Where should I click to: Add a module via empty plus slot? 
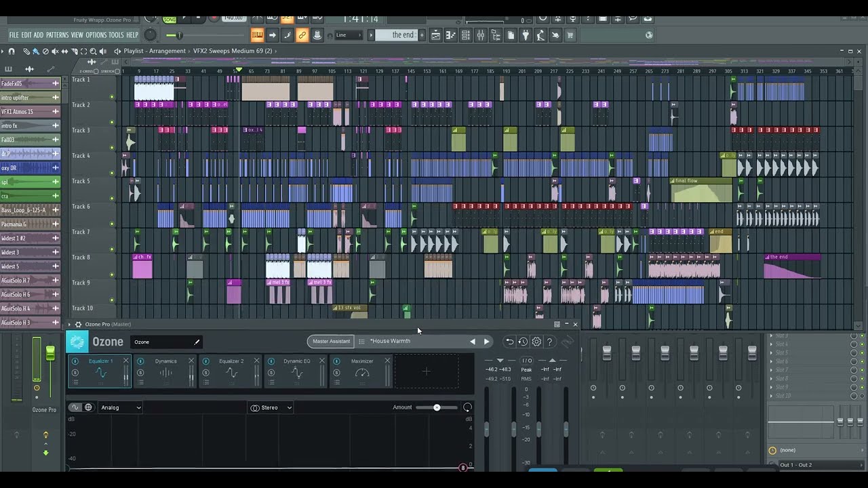pos(426,371)
